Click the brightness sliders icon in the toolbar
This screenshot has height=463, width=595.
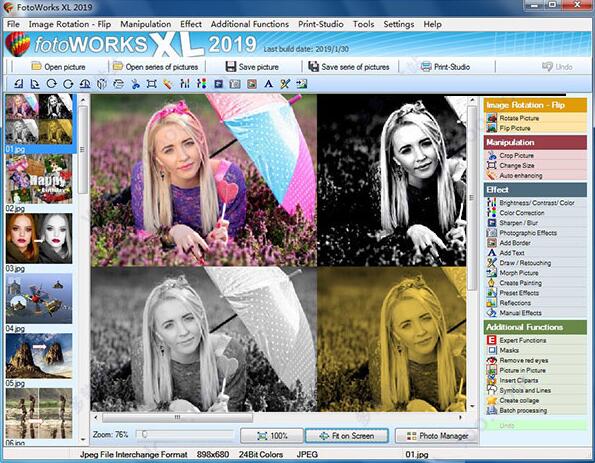[x=185, y=83]
